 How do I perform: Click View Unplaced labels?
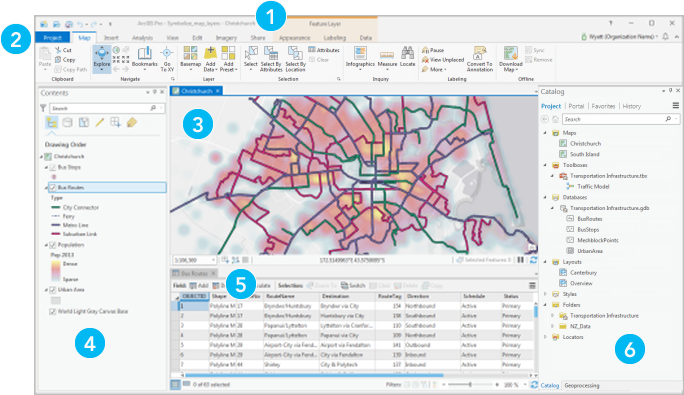tap(443, 60)
